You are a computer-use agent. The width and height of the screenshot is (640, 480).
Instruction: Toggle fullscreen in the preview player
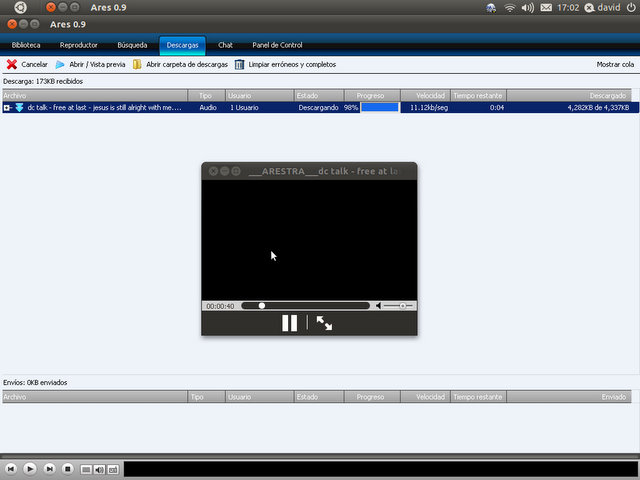(324, 323)
